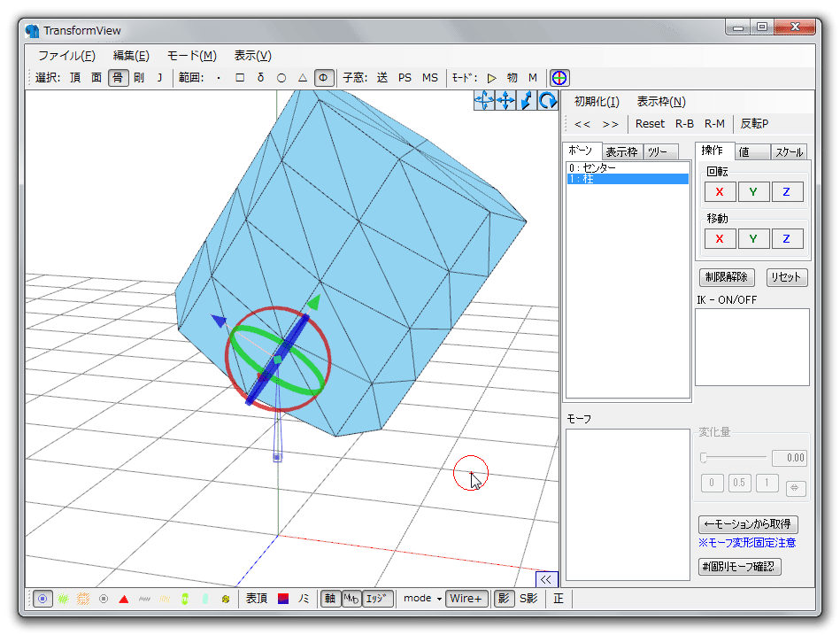The image size is (840, 635).
Task: Click the play triangle mode button
Action: click(491, 78)
